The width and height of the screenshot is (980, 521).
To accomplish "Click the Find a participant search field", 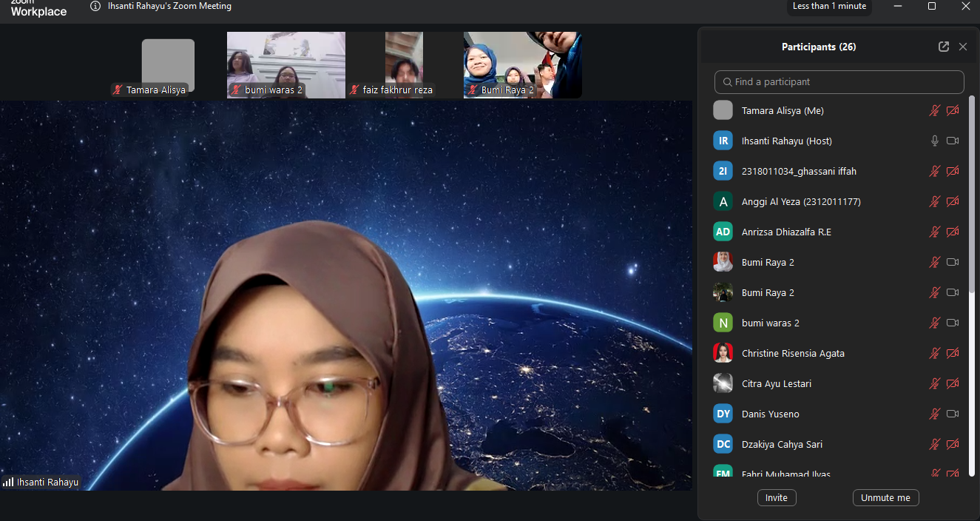I will pyautogui.click(x=839, y=82).
